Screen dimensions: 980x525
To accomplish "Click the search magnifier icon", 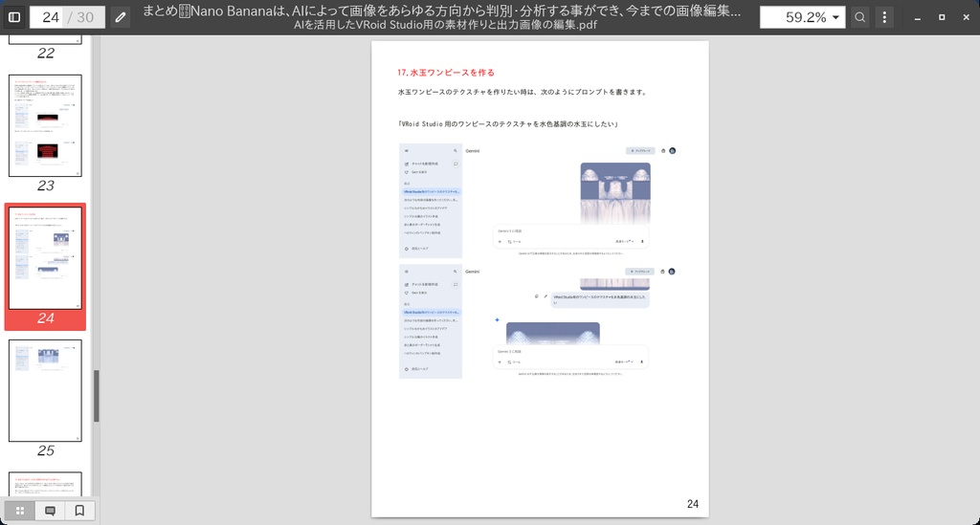I will [x=860, y=17].
